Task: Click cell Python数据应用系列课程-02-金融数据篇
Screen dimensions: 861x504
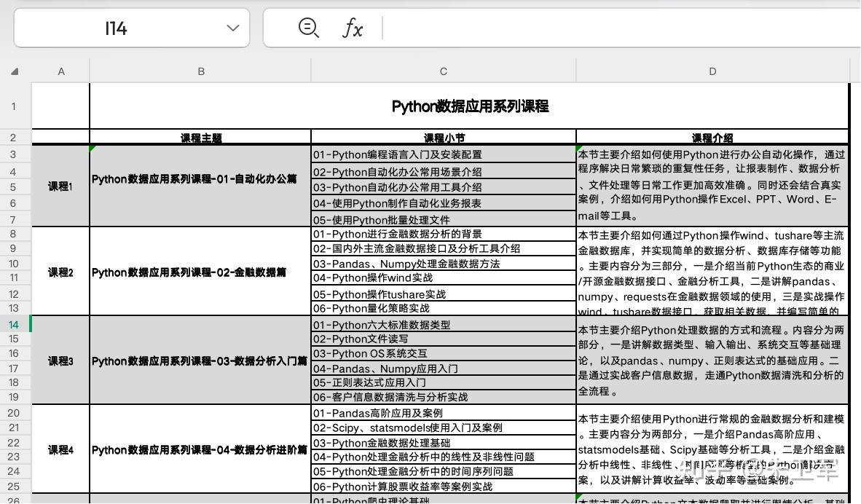Action: click(200, 272)
